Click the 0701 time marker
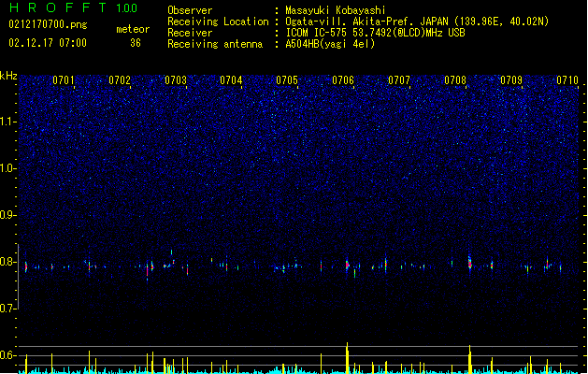The width and height of the screenshot is (588, 374). click(64, 80)
